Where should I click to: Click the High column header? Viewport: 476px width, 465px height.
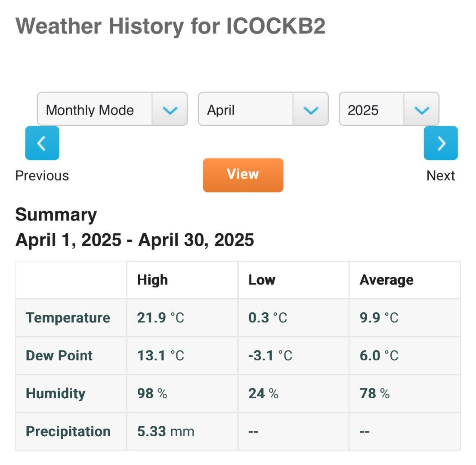[x=152, y=280]
